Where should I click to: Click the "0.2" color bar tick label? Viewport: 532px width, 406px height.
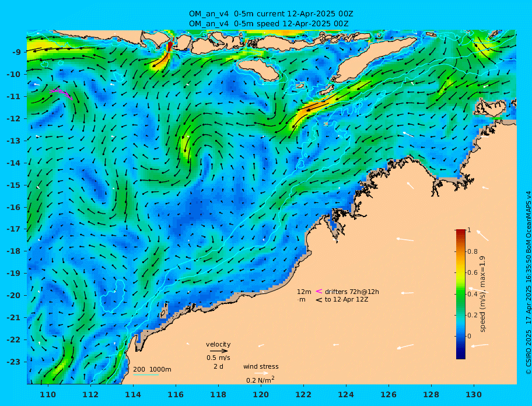point(473,315)
